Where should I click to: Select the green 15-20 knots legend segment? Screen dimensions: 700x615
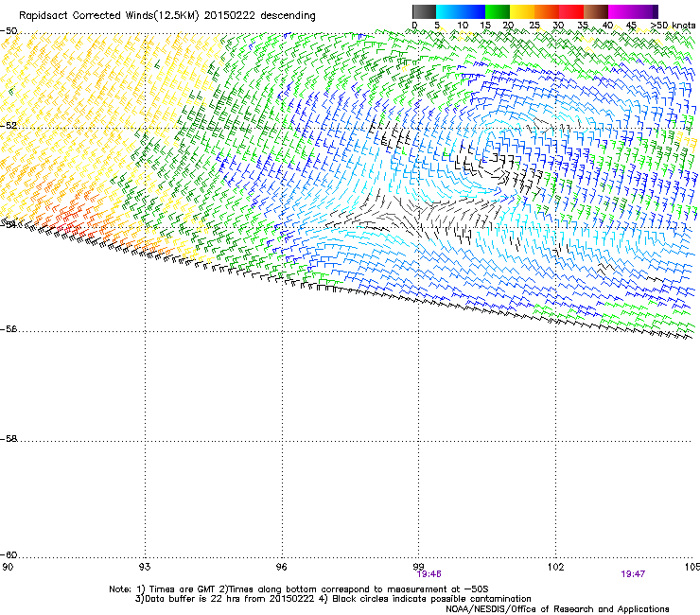[x=497, y=11]
